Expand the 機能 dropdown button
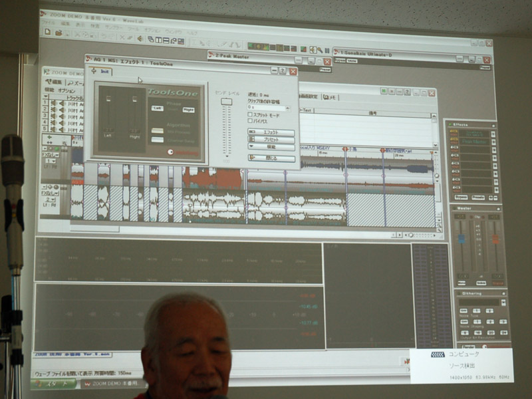The image size is (532, 399). [x=271, y=147]
